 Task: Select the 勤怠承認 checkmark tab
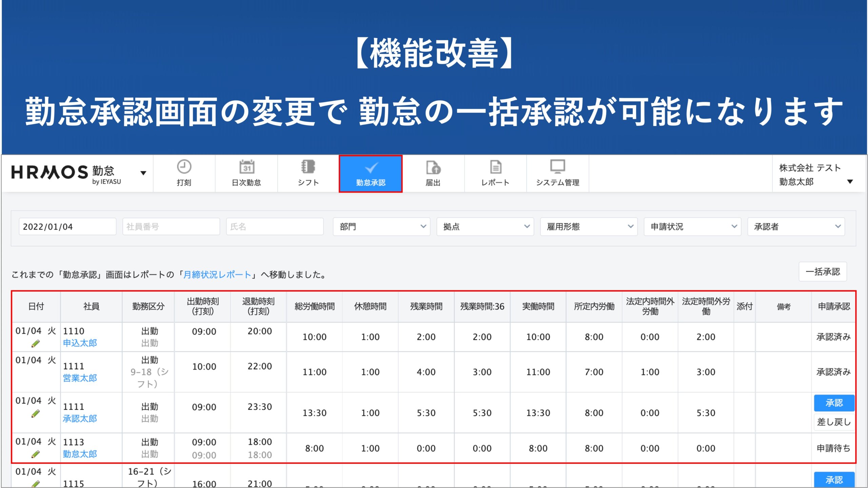(371, 174)
